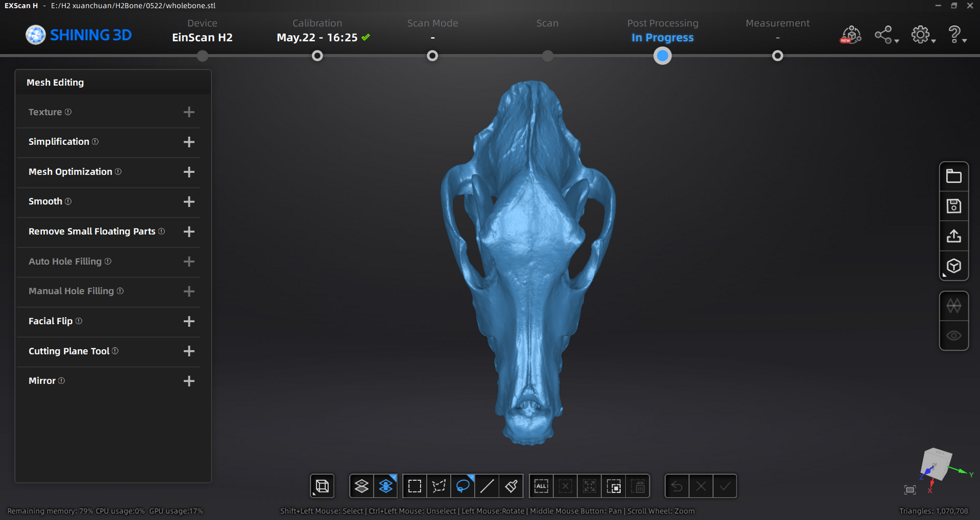980x520 pixels.
Task: Pick the straight line selection tool
Action: pos(487,486)
